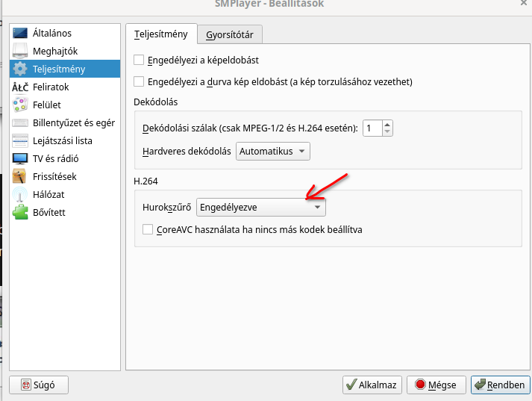Open Frissítések settings
The height and width of the screenshot is (401, 532).
pos(65,176)
